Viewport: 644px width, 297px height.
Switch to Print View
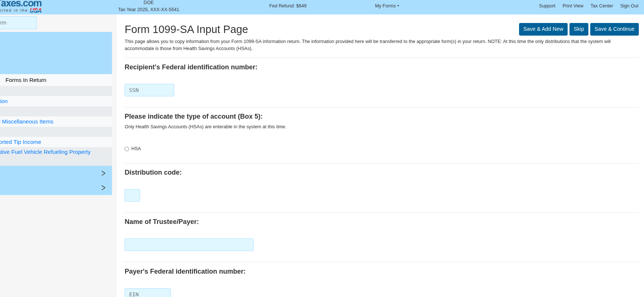tap(573, 6)
